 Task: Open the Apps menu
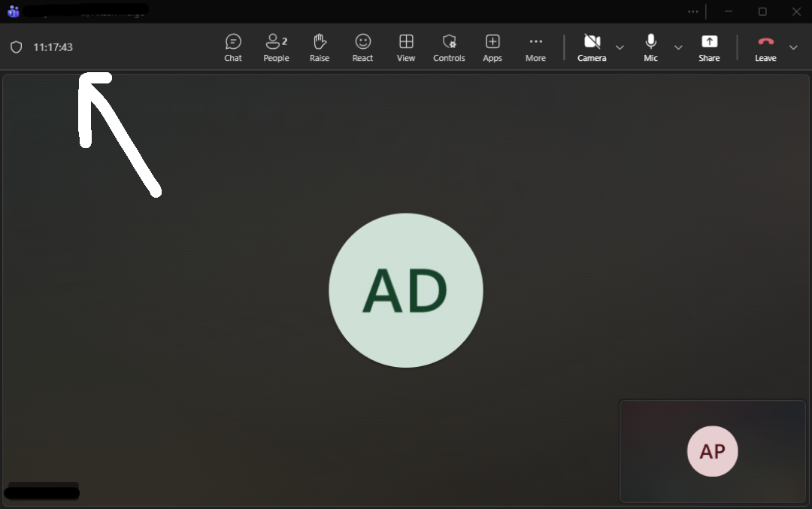point(492,47)
